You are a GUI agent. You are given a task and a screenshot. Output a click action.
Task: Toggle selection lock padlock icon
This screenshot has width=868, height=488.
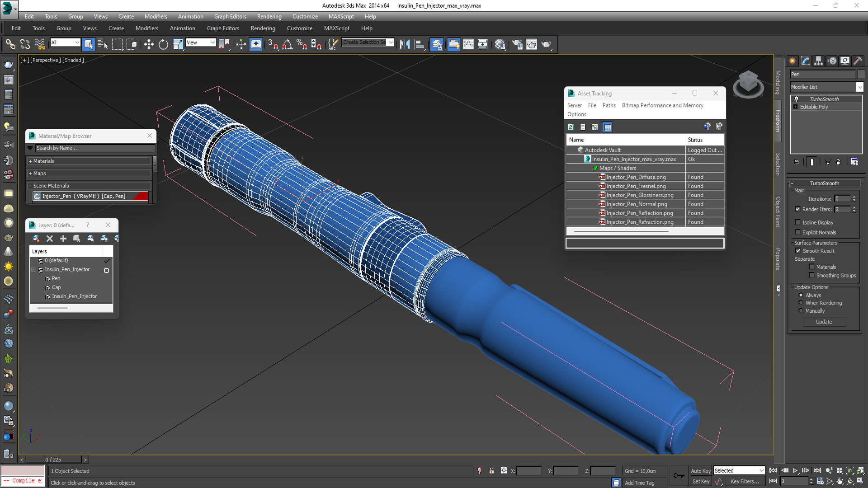(x=491, y=470)
